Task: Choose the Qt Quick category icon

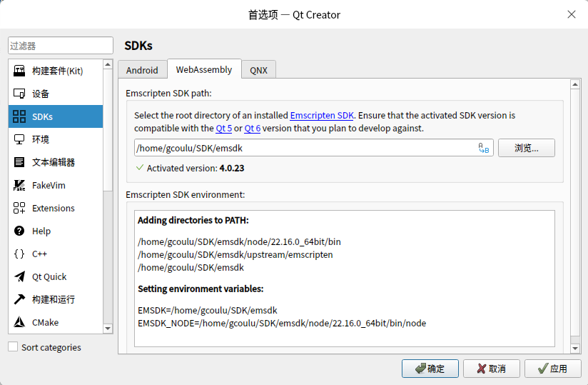Action: 19,276
